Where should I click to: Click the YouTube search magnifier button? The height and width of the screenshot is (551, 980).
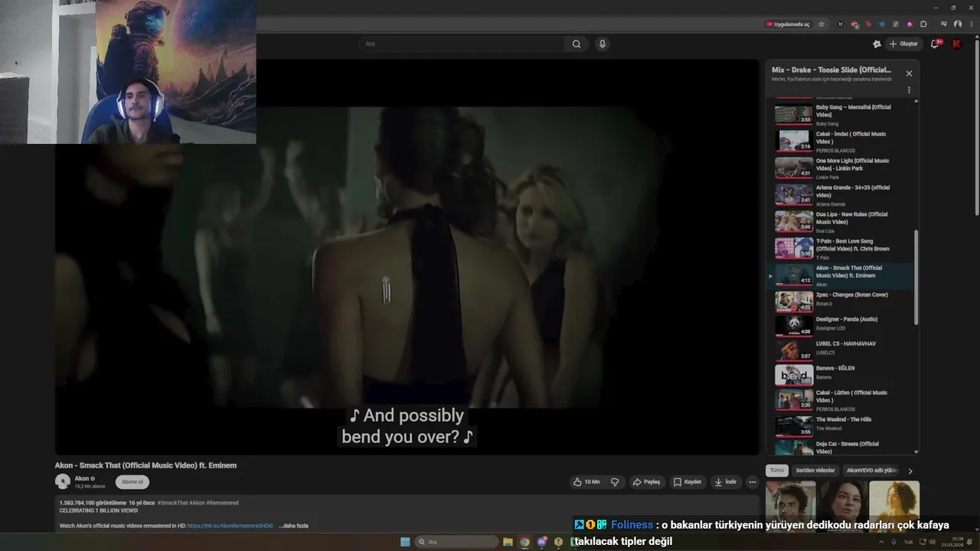pyautogui.click(x=577, y=44)
